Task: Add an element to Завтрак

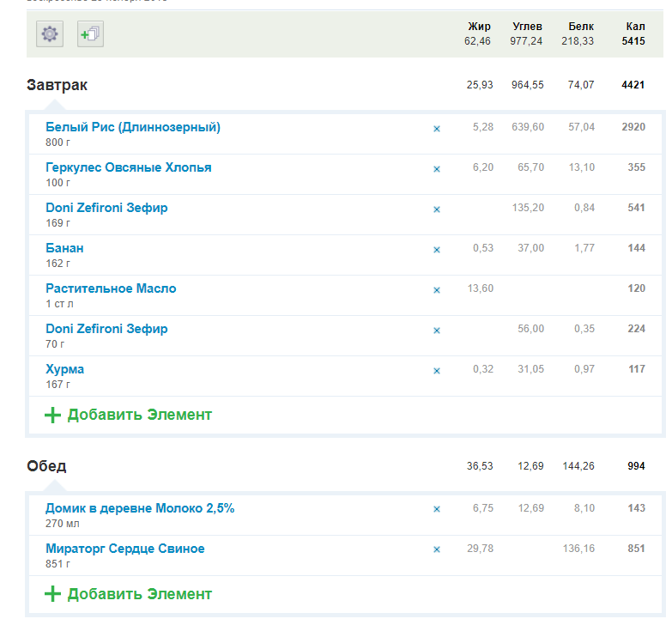Action: pos(128,415)
